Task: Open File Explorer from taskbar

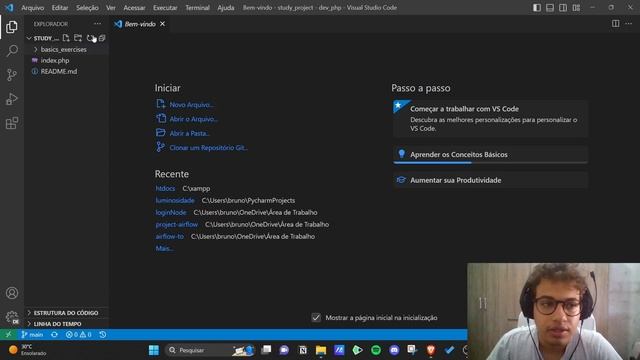Action: [321, 350]
